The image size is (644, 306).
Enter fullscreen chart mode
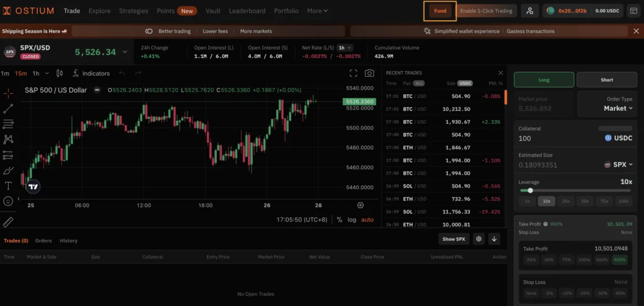click(353, 73)
